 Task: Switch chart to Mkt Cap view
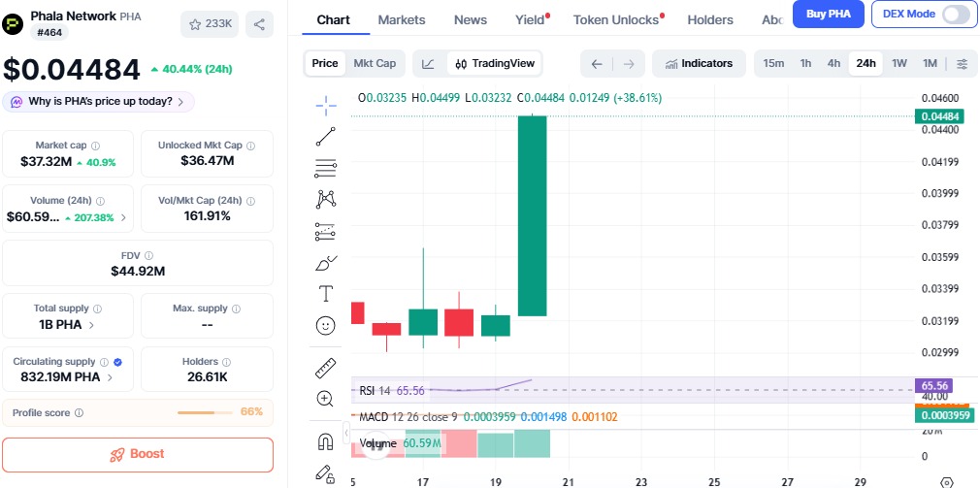click(x=375, y=63)
